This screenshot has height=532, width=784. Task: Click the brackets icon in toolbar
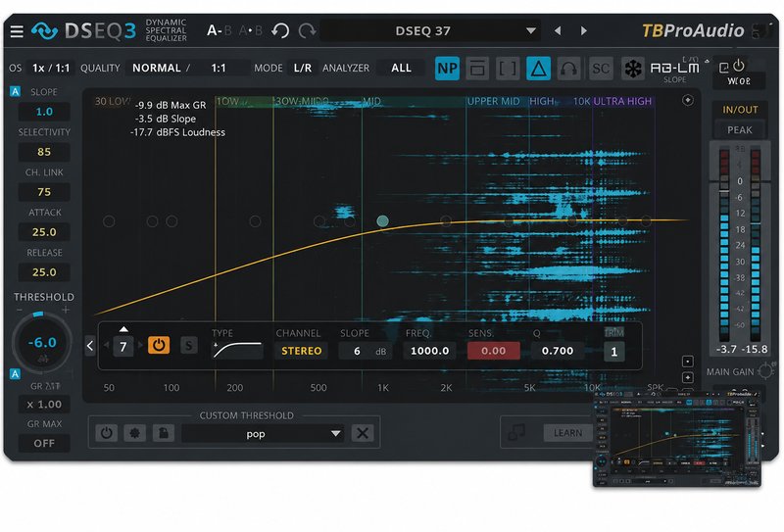click(508, 69)
